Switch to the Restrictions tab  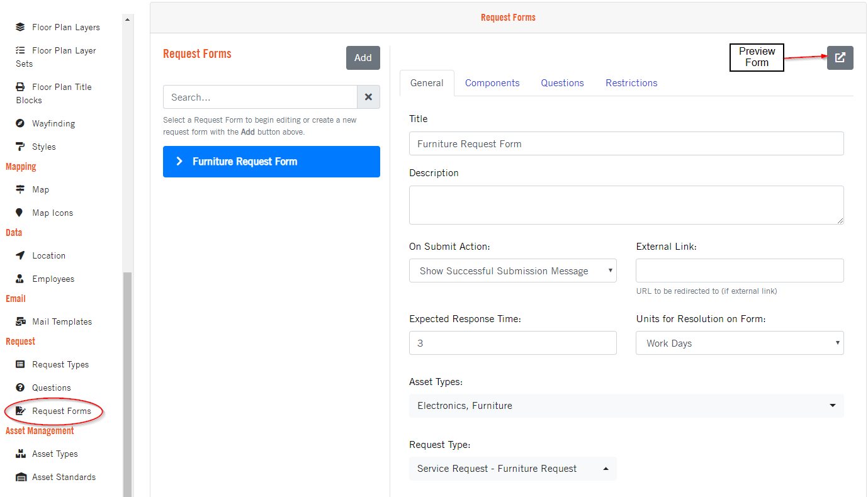coord(631,83)
